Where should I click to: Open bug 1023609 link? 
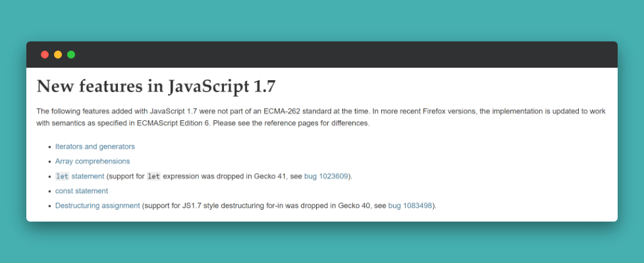[x=326, y=176]
